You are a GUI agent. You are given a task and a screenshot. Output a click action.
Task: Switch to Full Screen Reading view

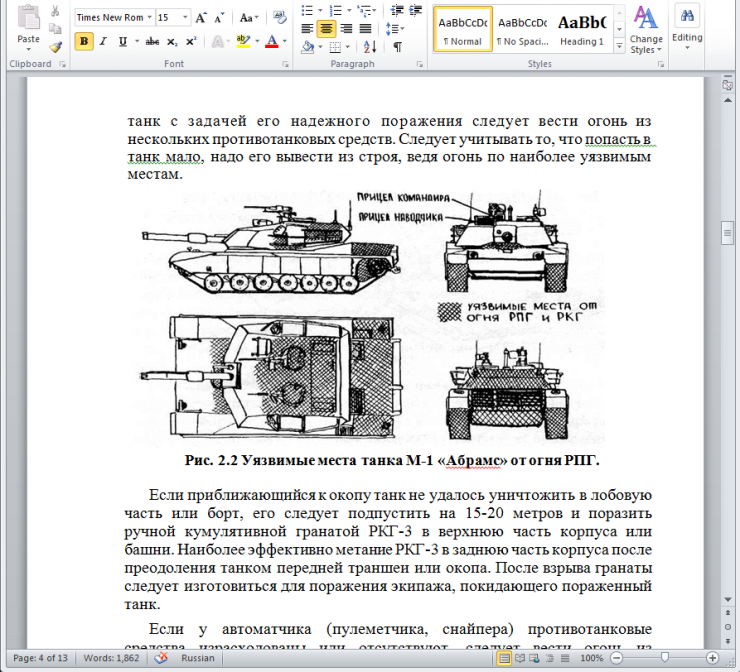pos(520,658)
